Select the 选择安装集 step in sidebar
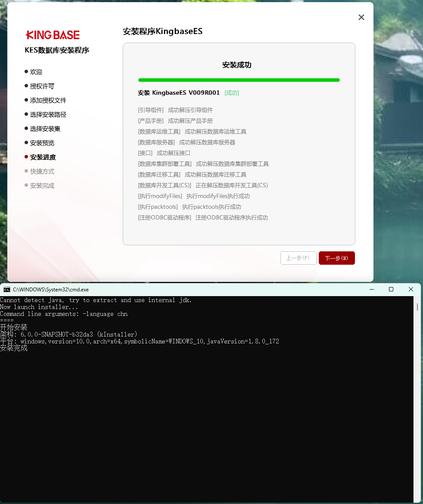 tap(43, 129)
